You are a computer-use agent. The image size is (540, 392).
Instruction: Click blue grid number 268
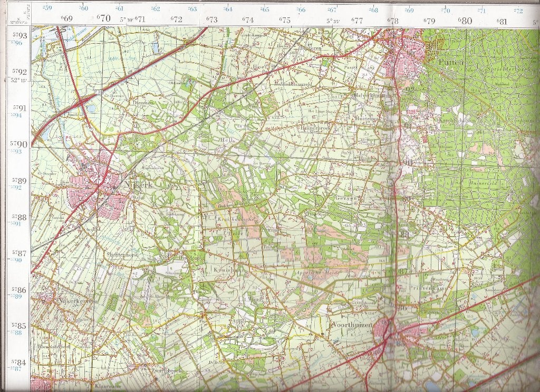click(x=373, y=10)
